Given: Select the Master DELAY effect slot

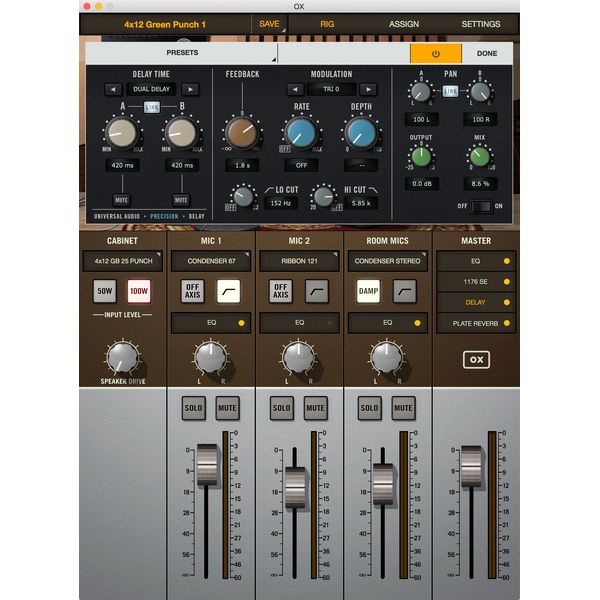Looking at the screenshot, I should coord(476,302).
